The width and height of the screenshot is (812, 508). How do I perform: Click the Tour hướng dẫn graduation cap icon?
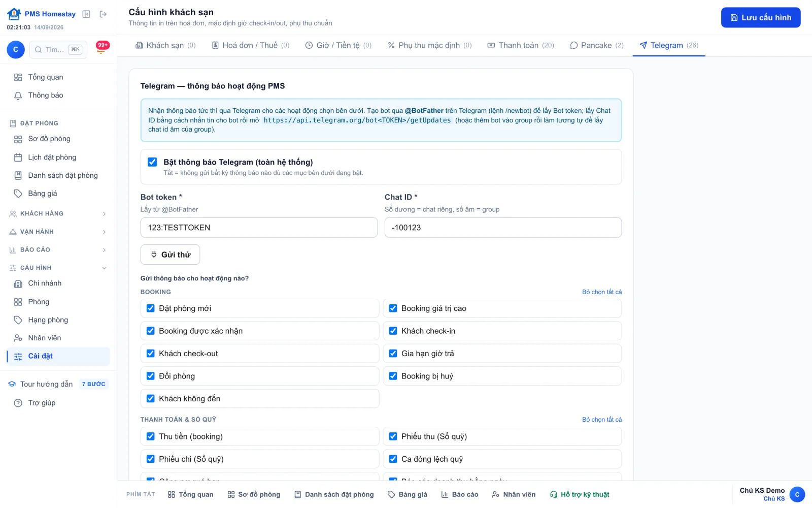12,384
